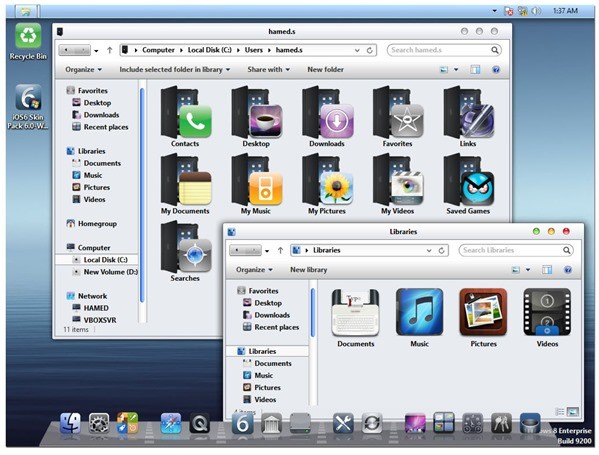
Task: Expand view options arrow in hamed.s toolbar
Action: (456, 70)
